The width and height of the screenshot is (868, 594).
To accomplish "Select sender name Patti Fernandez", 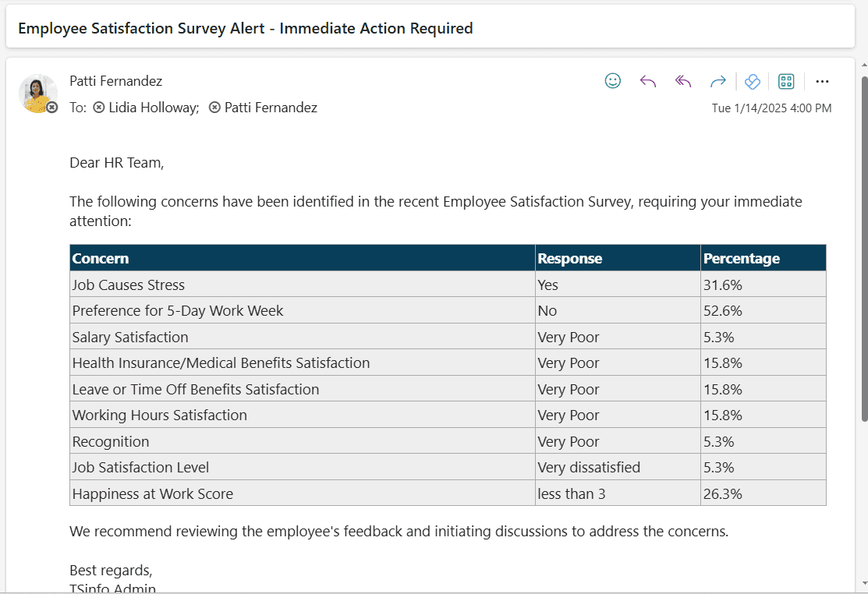I will (x=115, y=80).
